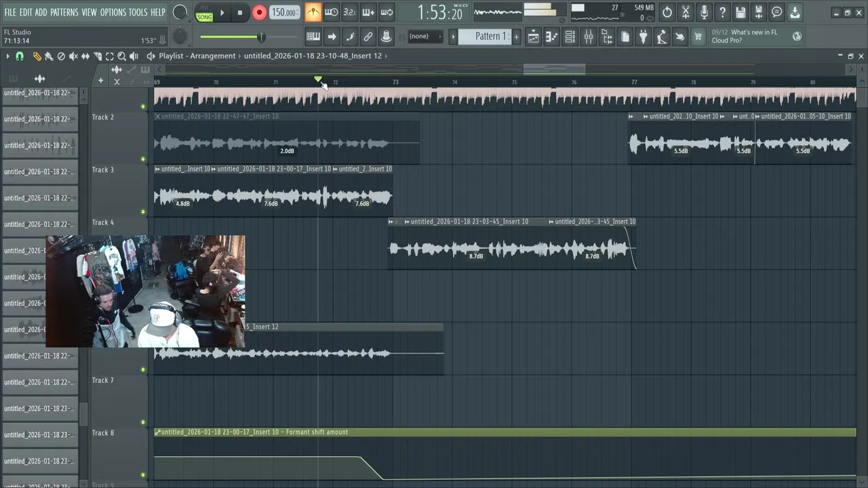Save the project with floppy disk icon
The height and width of the screenshot is (488, 868).
point(741,12)
